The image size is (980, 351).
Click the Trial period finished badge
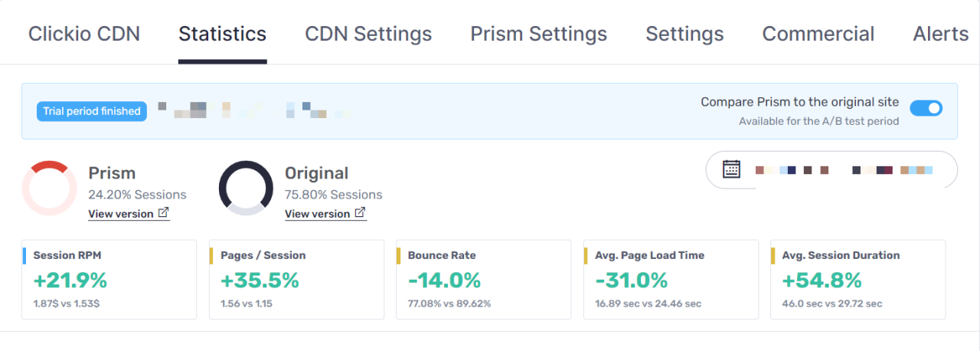click(91, 111)
